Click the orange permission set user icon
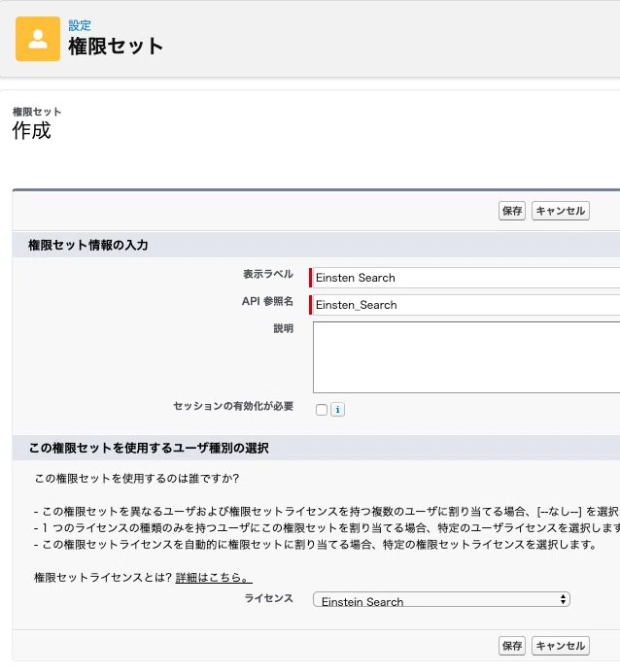The width and height of the screenshot is (620, 672). click(x=38, y=39)
